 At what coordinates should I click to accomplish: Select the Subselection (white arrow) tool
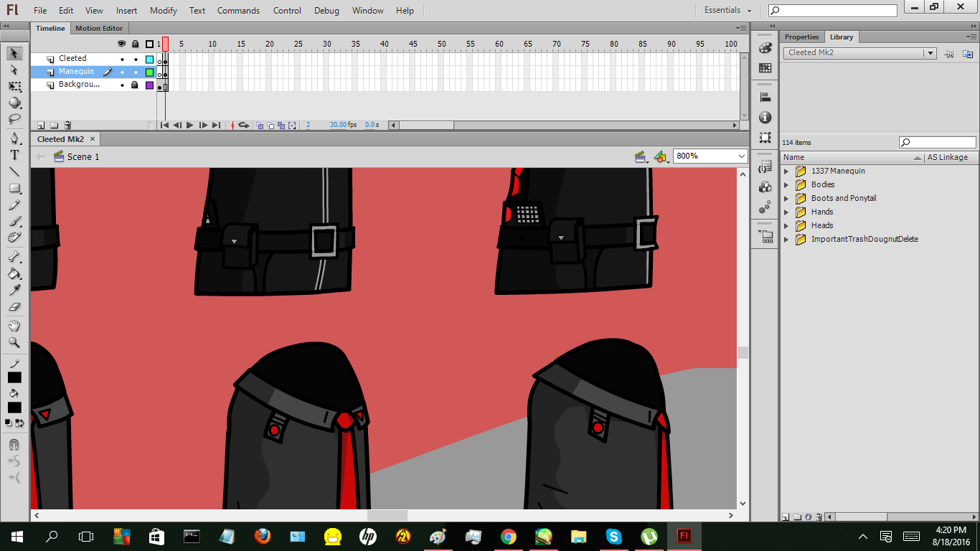click(x=14, y=70)
